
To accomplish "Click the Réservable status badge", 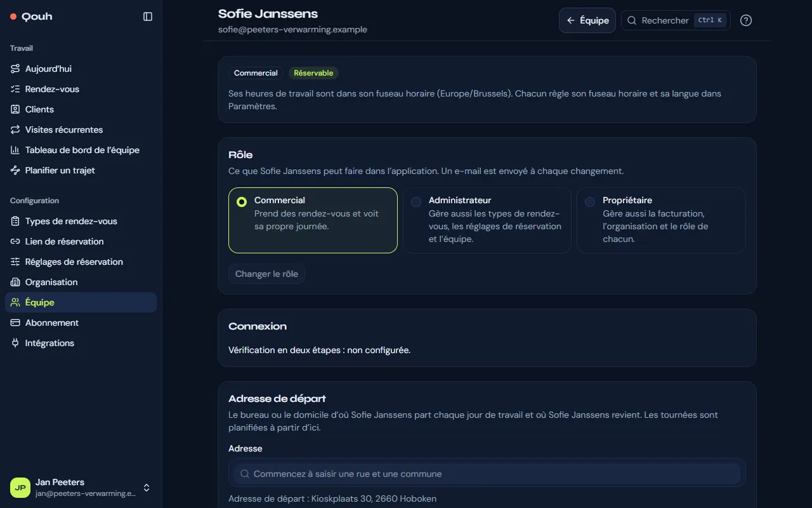I will pos(313,73).
